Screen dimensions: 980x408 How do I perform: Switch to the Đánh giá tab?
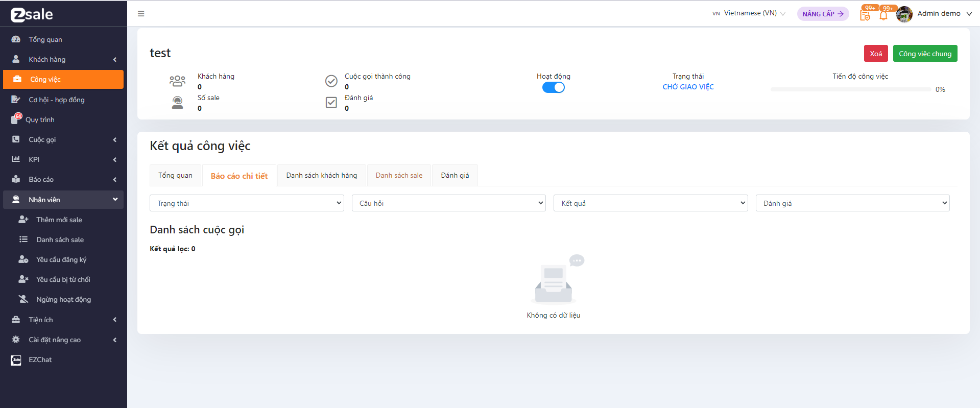[455, 175]
